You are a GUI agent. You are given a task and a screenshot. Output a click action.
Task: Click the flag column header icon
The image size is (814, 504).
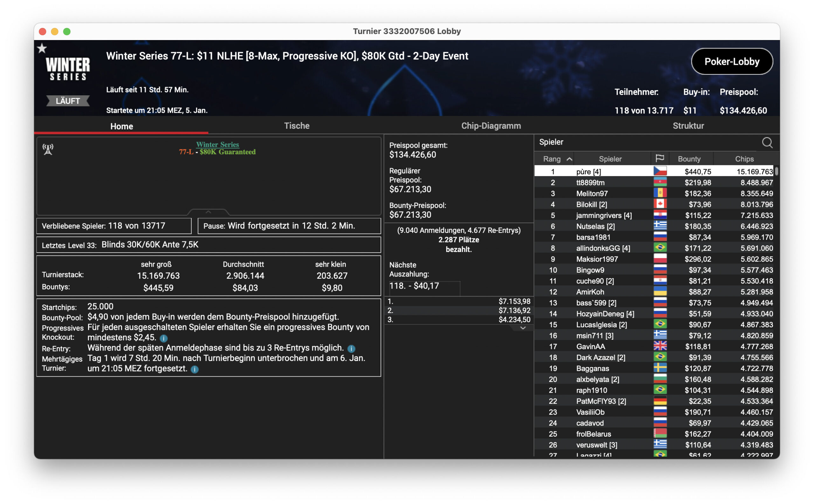[x=659, y=159]
